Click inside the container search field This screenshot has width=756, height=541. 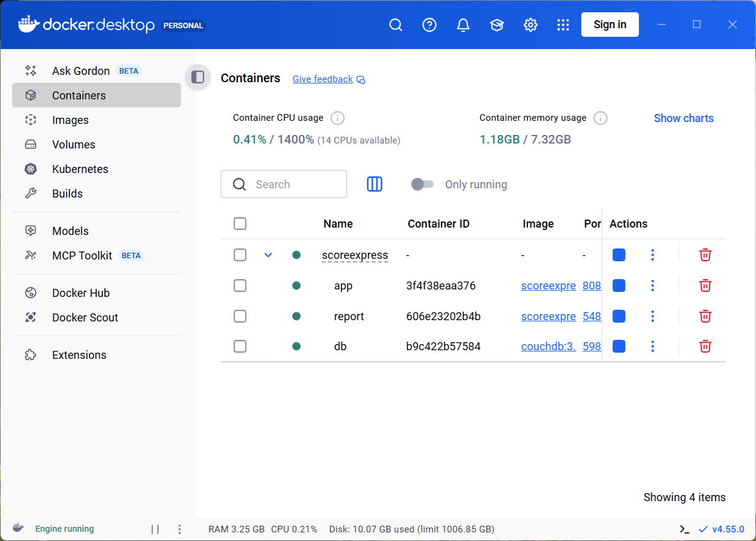tap(288, 184)
